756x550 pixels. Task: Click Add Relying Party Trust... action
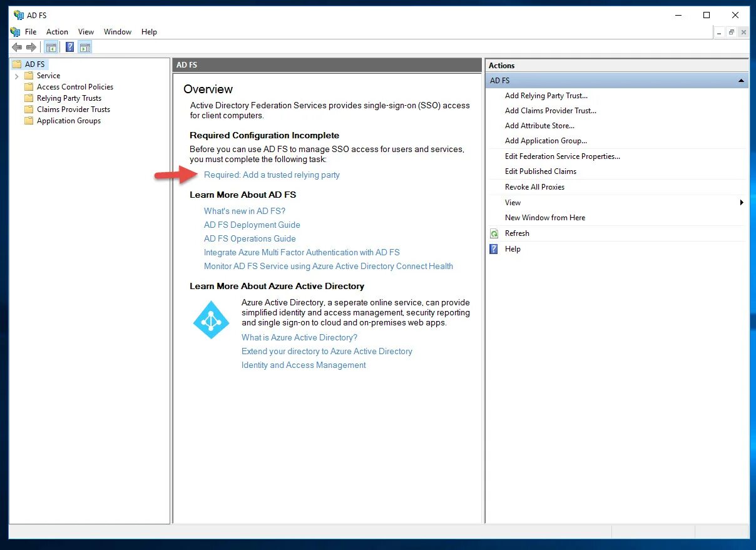(546, 96)
